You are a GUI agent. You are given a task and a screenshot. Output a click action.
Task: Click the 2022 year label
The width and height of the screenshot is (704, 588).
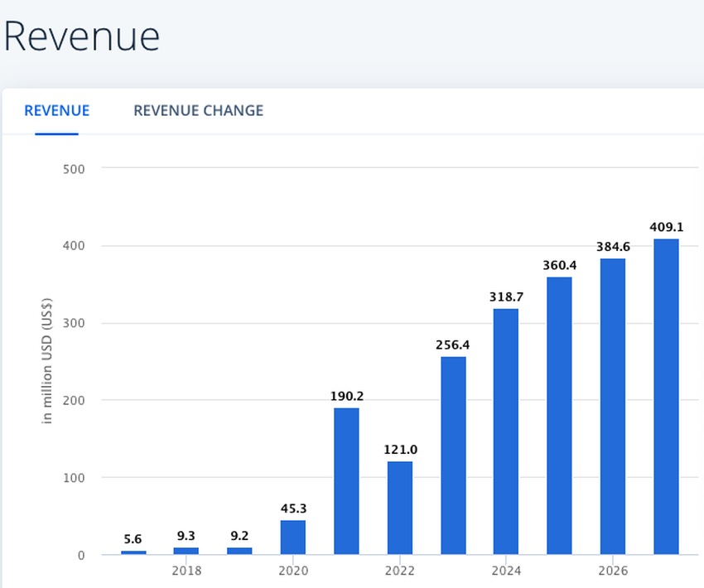point(400,571)
